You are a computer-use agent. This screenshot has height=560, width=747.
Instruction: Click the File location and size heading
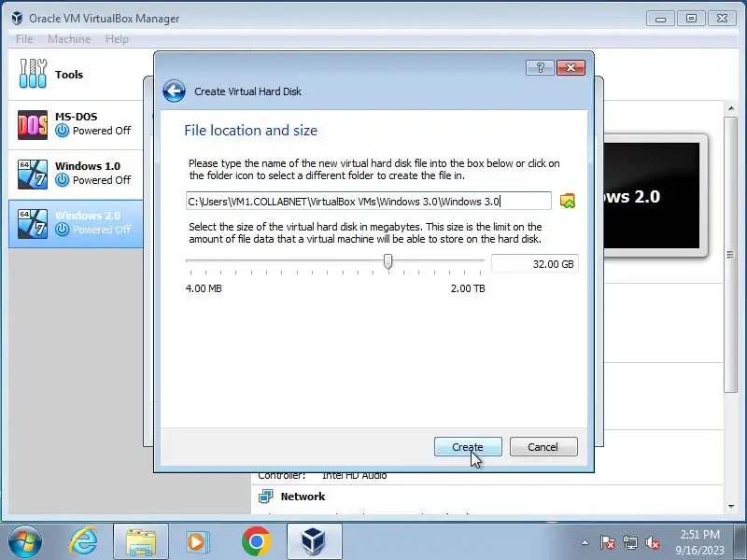tap(250, 131)
